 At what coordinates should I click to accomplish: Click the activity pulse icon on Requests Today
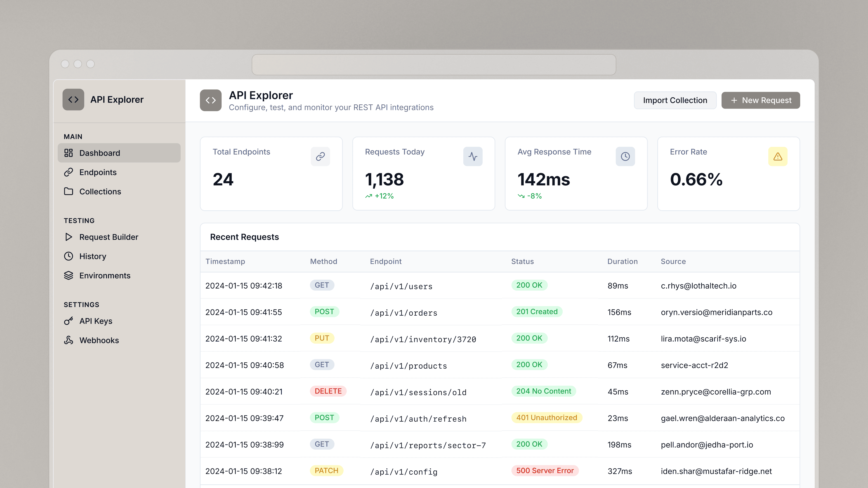pos(473,156)
